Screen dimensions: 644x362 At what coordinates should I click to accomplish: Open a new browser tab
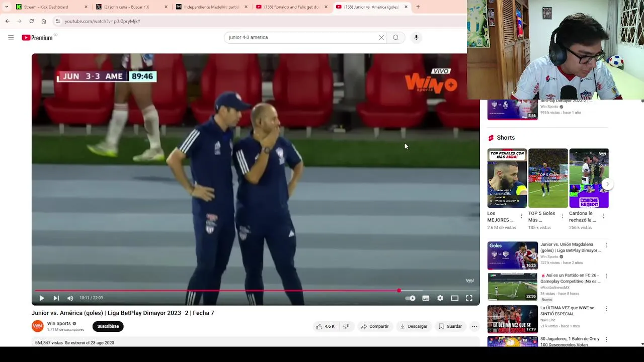point(418,7)
